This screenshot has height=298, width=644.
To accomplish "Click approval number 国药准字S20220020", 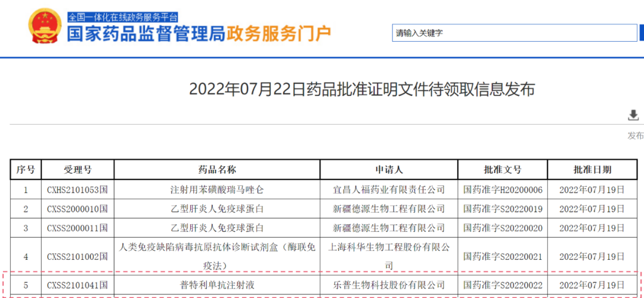I will (x=503, y=228).
